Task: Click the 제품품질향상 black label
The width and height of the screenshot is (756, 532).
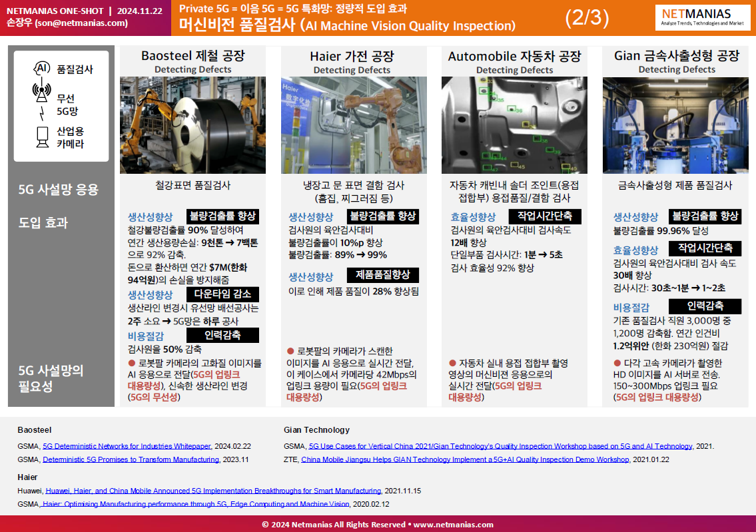Action: [x=383, y=275]
